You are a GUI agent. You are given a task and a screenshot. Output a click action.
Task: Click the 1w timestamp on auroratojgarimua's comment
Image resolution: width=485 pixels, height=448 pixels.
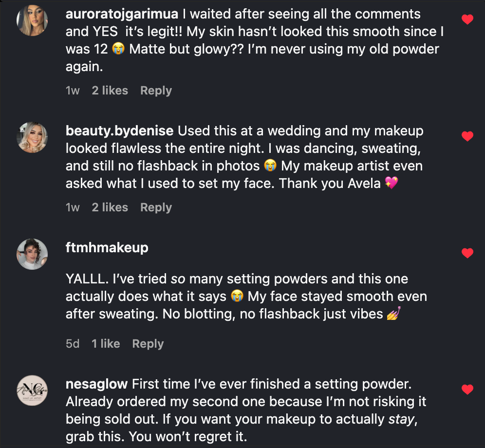[73, 91]
